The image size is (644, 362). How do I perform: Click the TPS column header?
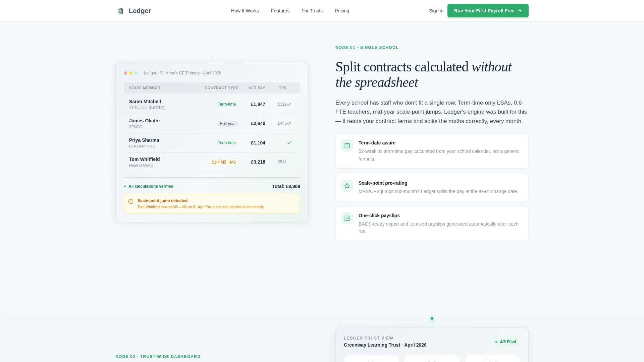tap(283, 88)
